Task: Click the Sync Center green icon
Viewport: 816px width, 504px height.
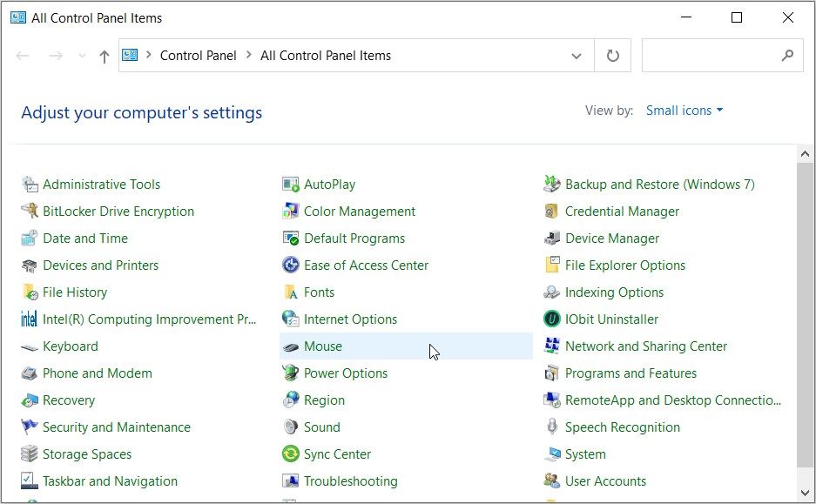Action: pos(291,454)
